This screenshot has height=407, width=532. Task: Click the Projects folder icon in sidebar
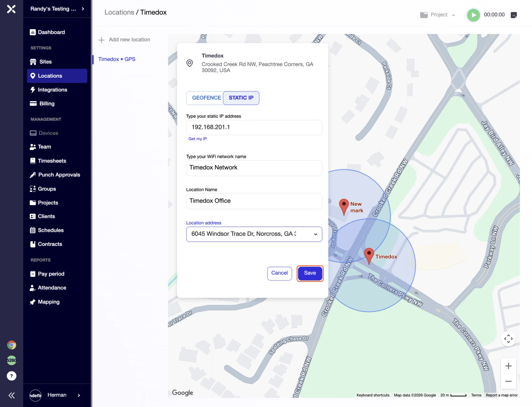point(33,203)
